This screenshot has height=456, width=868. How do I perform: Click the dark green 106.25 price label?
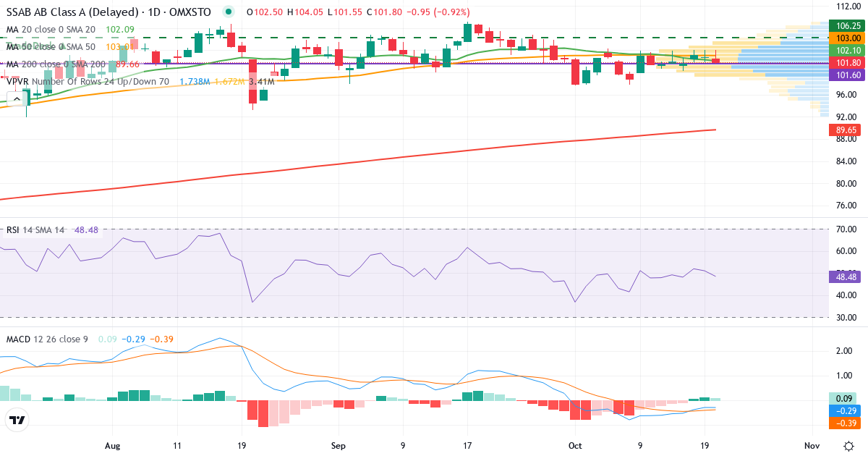[x=848, y=25]
